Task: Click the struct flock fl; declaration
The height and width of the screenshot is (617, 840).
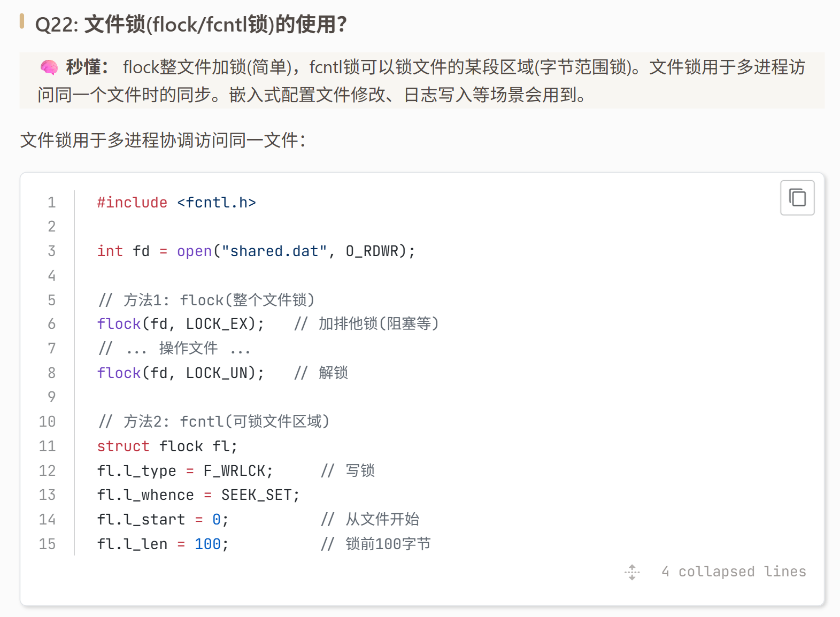Action: click(167, 446)
